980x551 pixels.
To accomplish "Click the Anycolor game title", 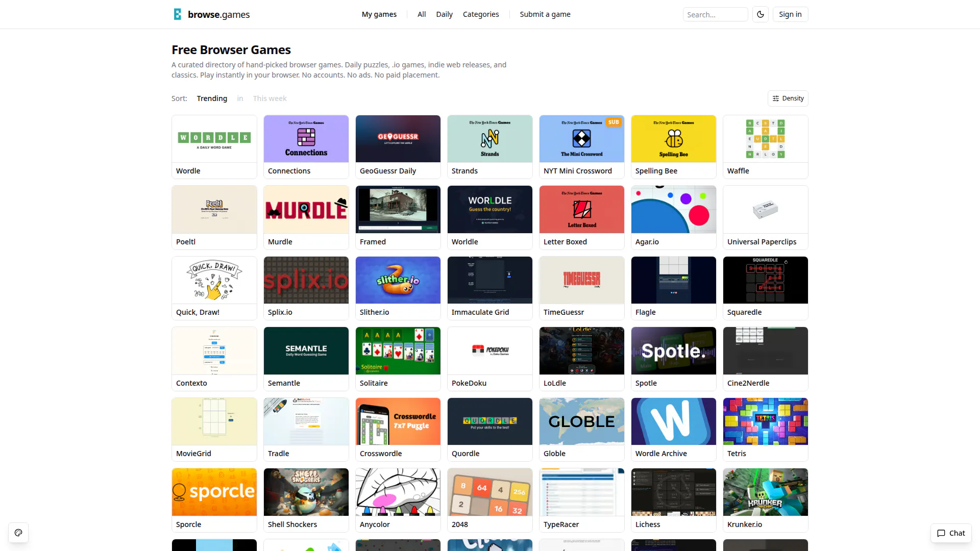I will point(375,524).
